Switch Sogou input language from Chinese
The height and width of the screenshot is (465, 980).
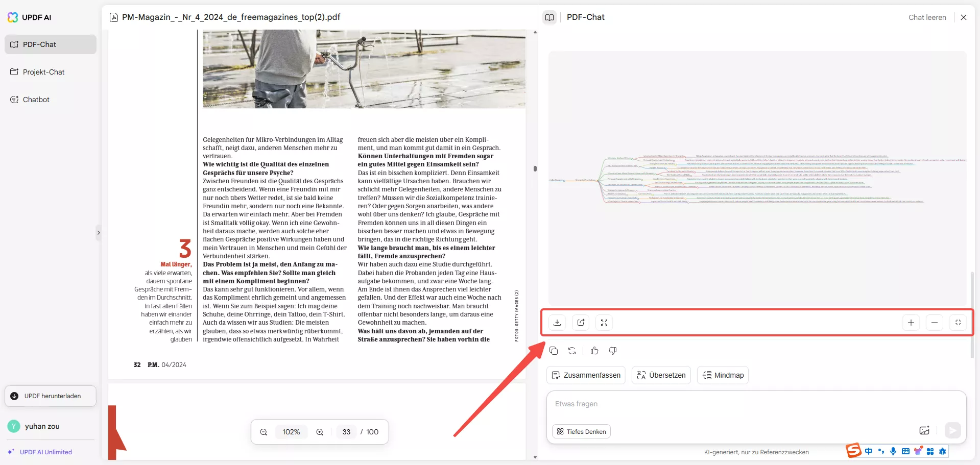869,451
